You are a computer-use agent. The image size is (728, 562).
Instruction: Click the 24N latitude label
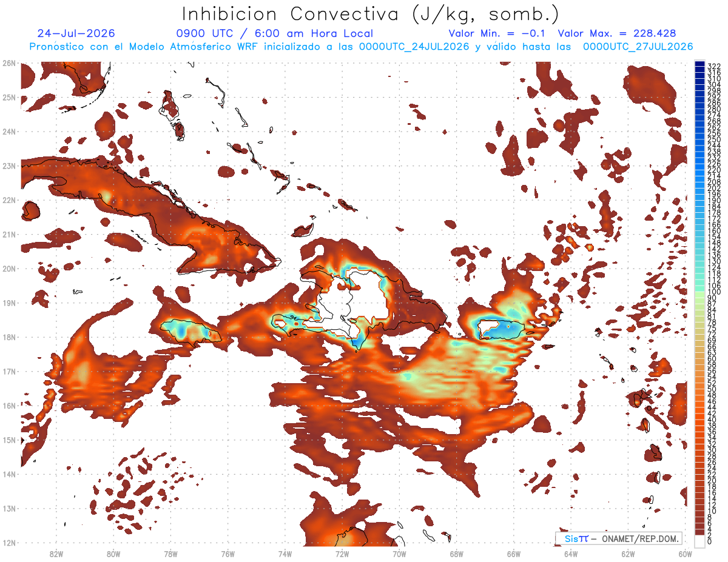click(9, 132)
